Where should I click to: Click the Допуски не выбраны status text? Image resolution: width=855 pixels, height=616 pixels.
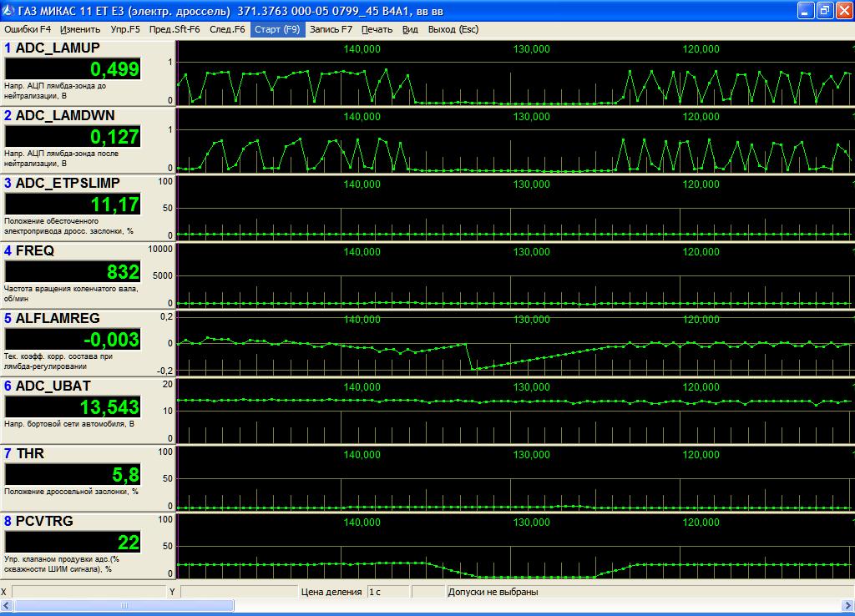pos(493,592)
